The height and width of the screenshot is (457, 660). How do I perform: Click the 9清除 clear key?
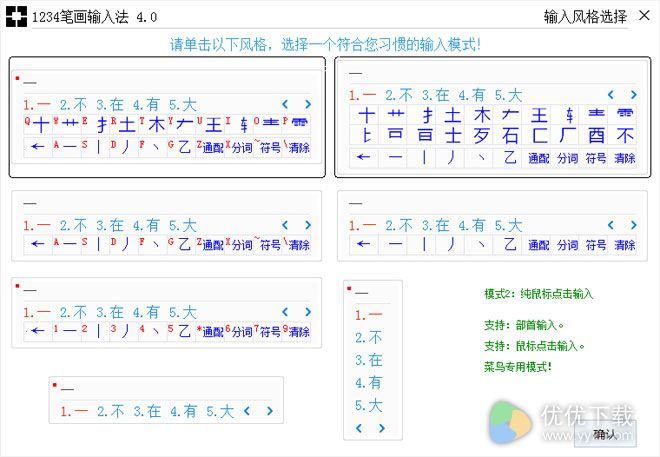296,331
